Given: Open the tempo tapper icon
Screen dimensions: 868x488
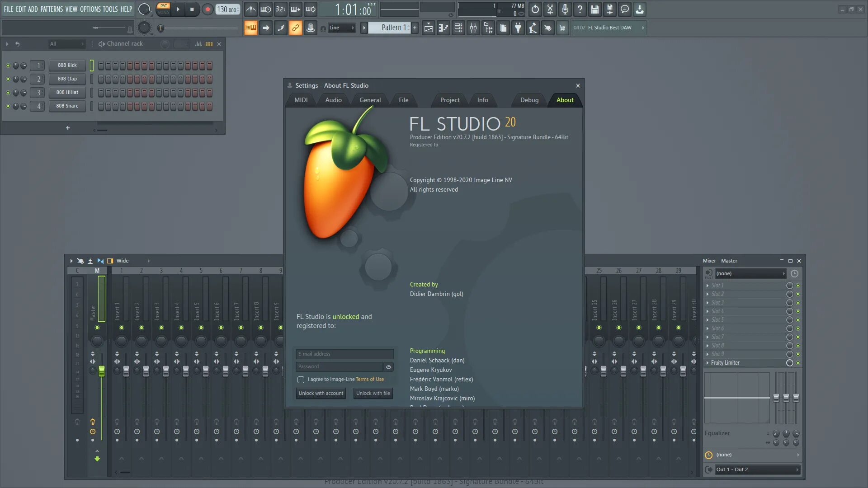Looking at the screenshot, I should (533, 28).
